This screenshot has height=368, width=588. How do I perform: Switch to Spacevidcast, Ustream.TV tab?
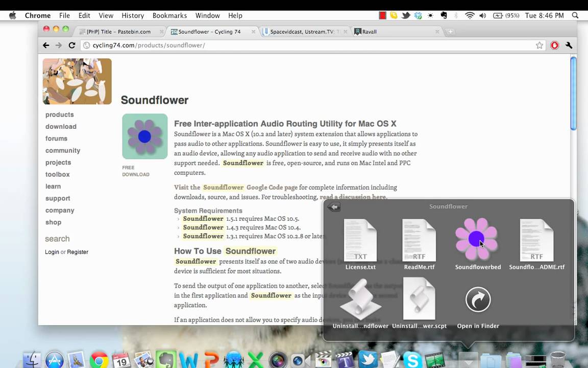(x=305, y=32)
